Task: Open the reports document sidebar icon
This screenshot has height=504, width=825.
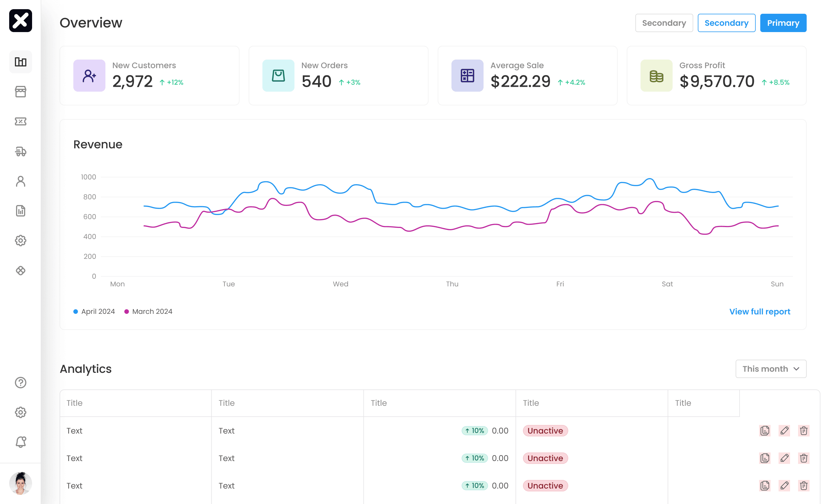Action: pos(20,211)
